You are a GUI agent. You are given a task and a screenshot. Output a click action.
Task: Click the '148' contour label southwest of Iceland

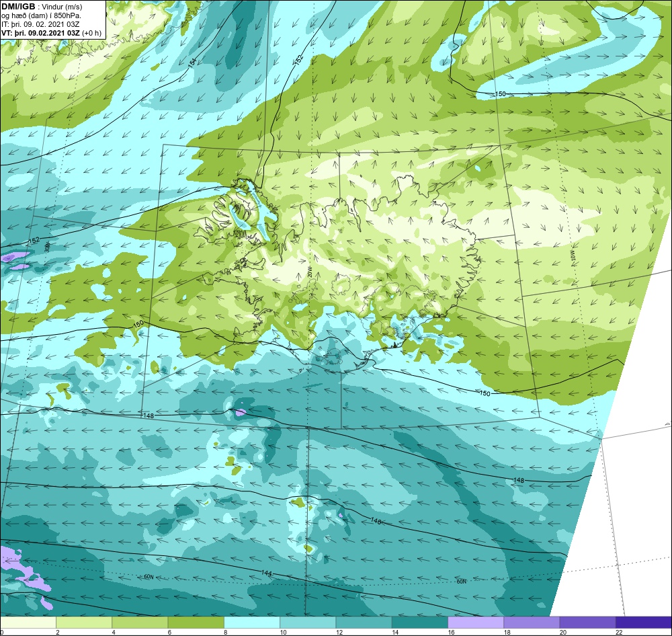[149, 415]
